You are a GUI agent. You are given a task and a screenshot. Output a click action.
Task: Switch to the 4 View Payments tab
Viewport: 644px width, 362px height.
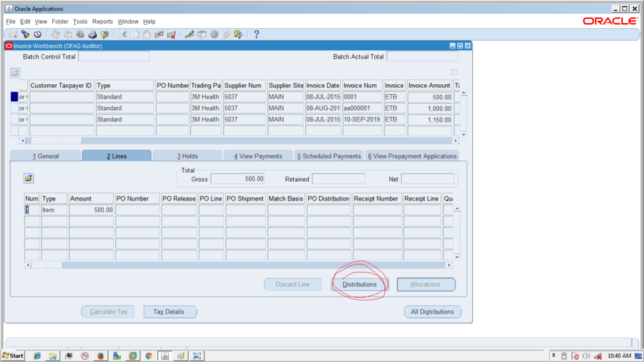(258, 156)
